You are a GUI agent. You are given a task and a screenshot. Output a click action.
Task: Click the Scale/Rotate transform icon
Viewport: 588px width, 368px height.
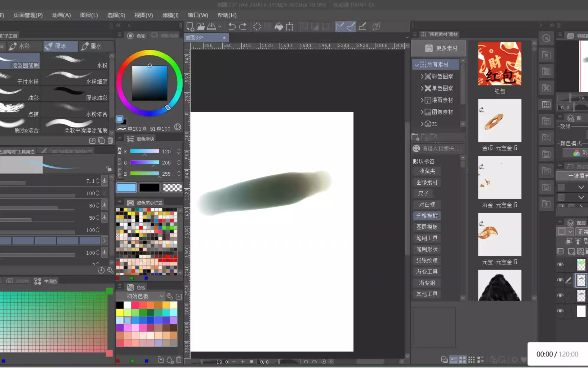click(x=290, y=27)
